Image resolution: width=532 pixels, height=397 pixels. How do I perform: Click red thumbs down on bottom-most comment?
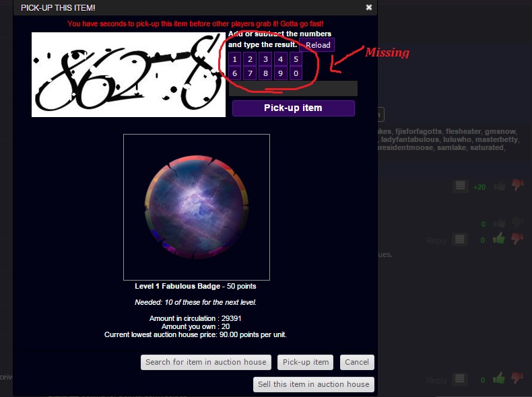click(x=517, y=379)
